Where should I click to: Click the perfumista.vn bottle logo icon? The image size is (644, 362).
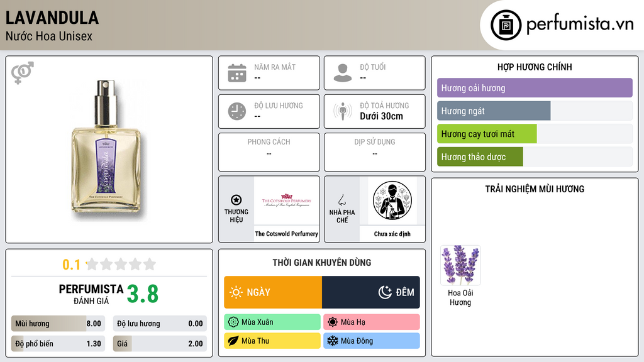click(x=506, y=25)
